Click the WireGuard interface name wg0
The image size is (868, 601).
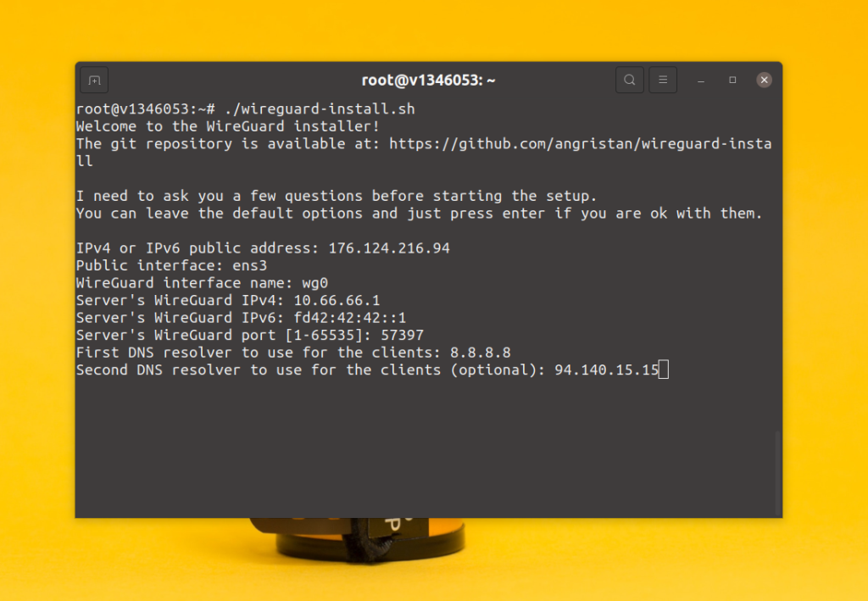[x=315, y=283]
